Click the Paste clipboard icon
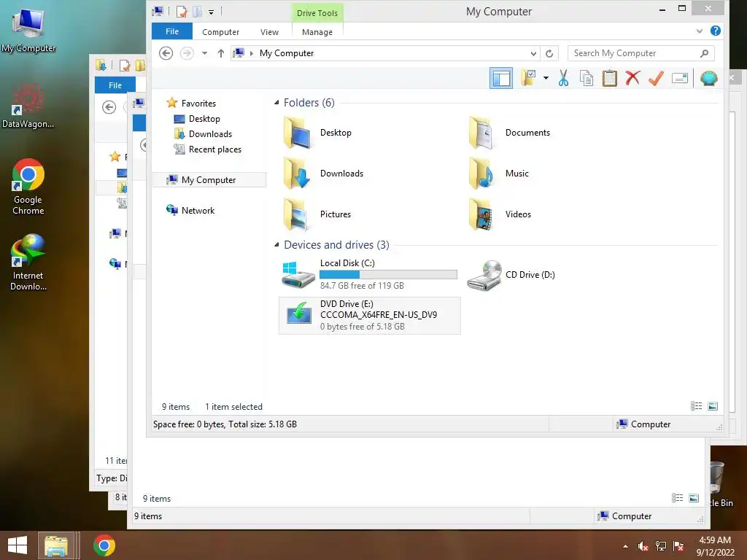This screenshot has height=560, width=747. (609, 78)
